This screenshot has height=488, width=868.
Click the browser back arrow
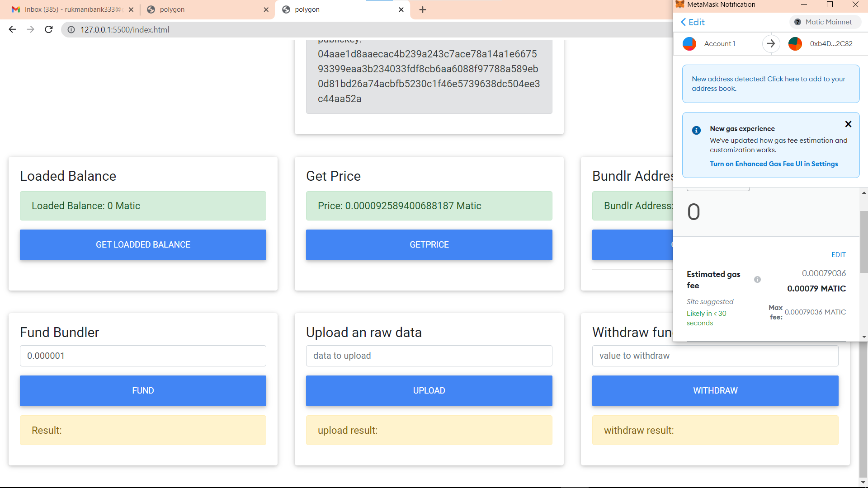(12, 29)
